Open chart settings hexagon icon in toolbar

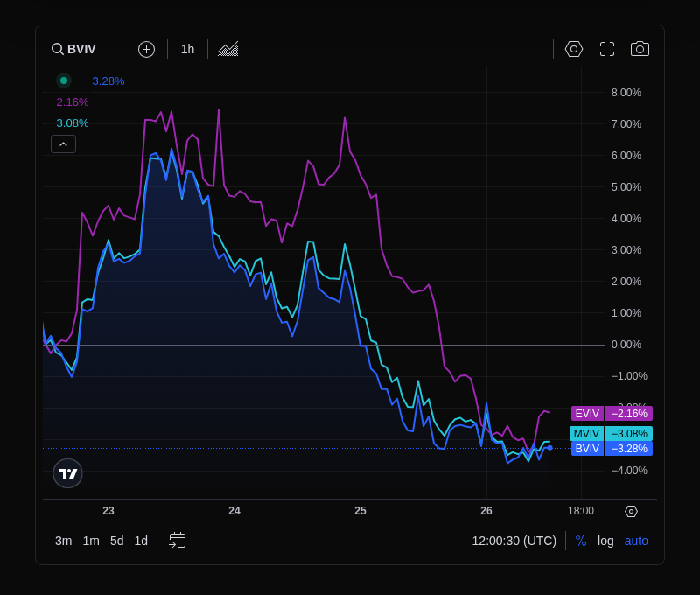pos(574,49)
